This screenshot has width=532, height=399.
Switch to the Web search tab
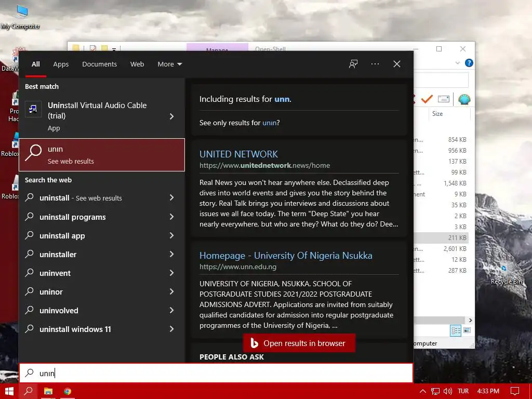click(x=137, y=64)
